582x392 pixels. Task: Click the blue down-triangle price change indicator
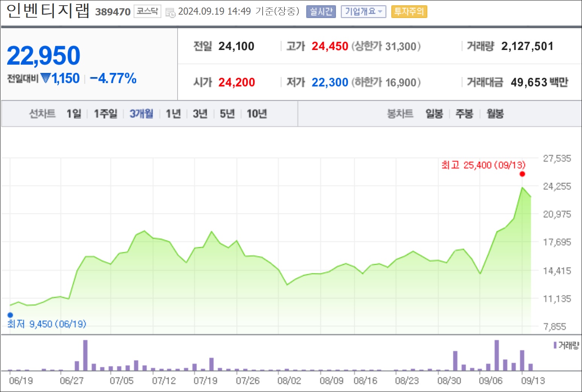coord(46,78)
